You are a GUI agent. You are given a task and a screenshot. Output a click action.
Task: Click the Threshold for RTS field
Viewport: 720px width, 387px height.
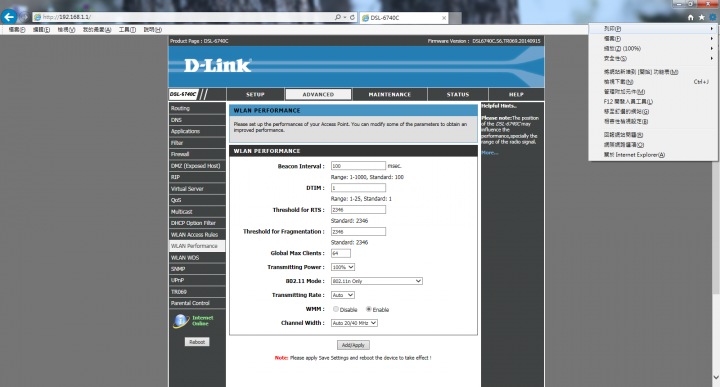(x=358, y=210)
